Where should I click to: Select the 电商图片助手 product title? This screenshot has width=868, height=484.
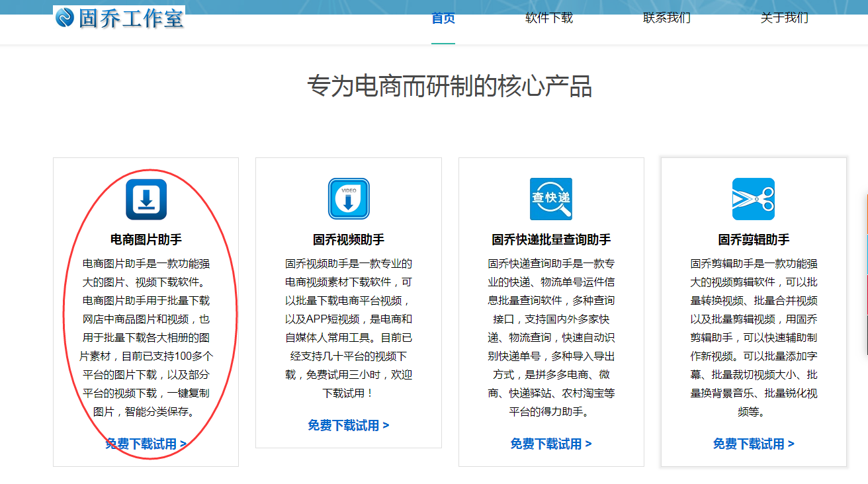click(x=146, y=239)
